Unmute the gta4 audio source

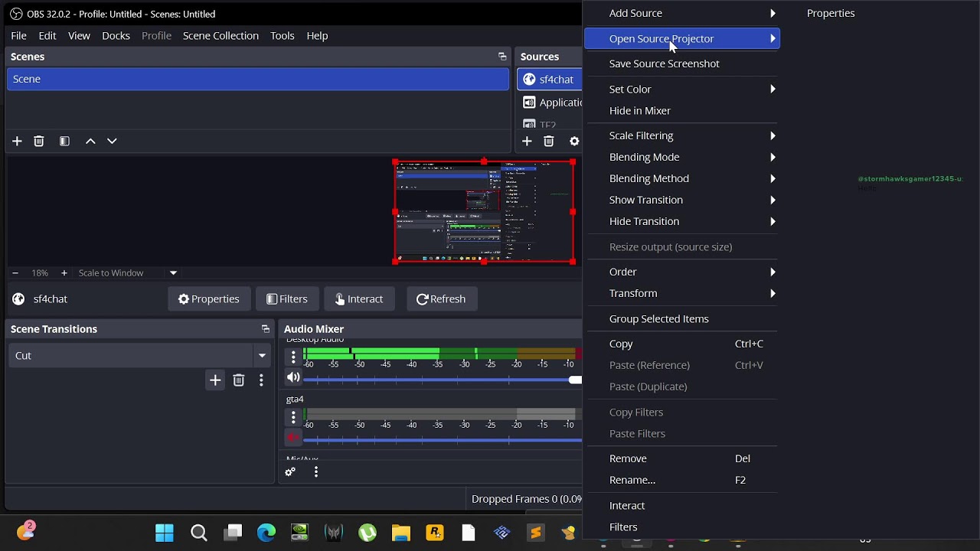tap(293, 437)
